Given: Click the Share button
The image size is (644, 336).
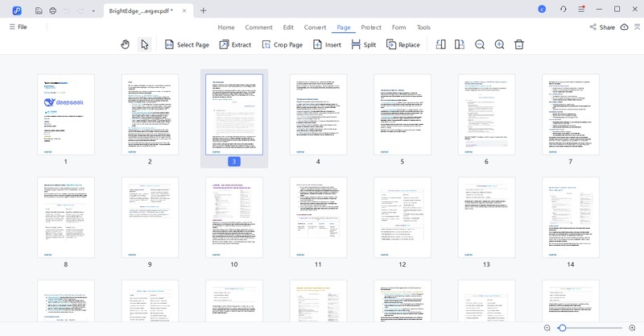Looking at the screenshot, I should 602,27.
